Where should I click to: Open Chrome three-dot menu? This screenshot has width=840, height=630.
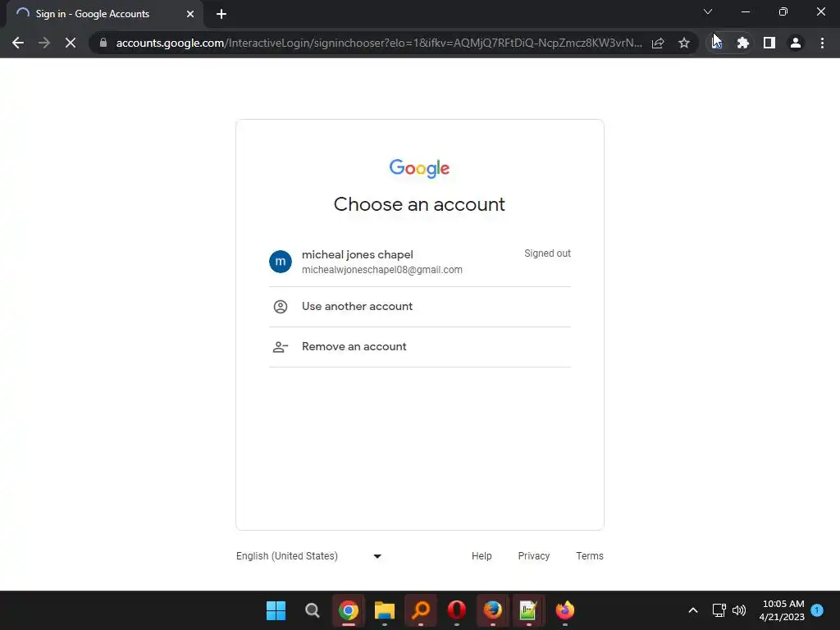click(x=822, y=43)
